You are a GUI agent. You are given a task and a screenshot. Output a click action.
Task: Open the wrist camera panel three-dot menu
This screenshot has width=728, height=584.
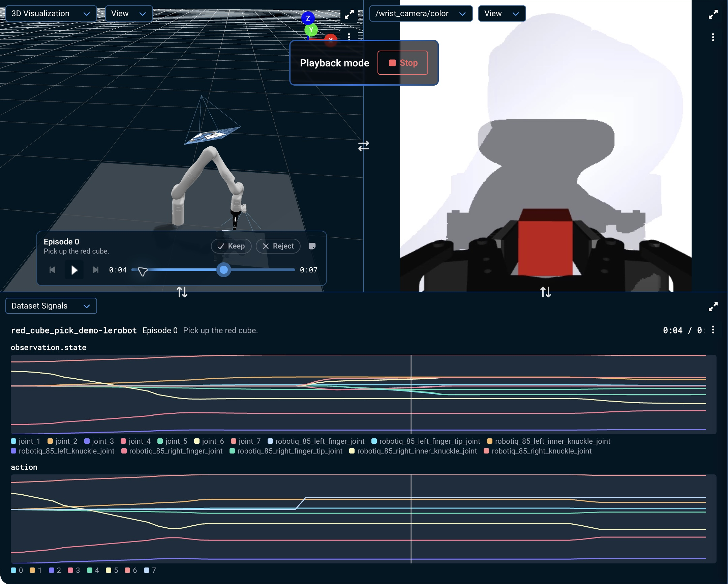(x=713, y=37)
